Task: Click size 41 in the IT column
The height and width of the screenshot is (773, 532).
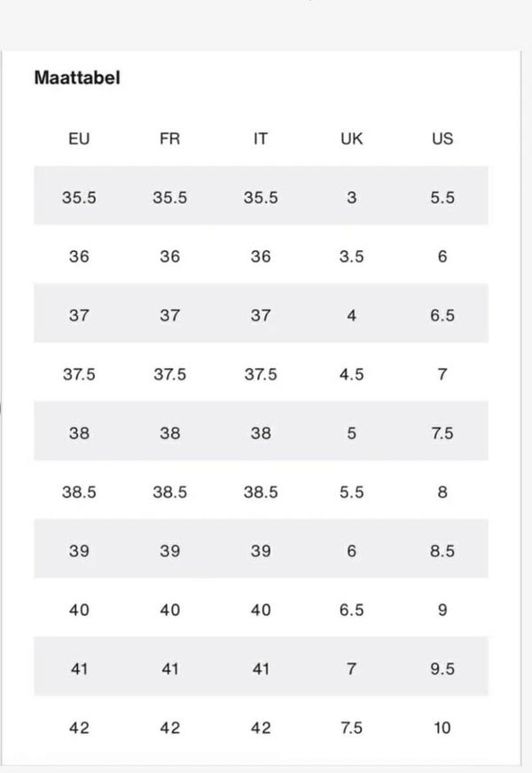Action: [260, 669]
